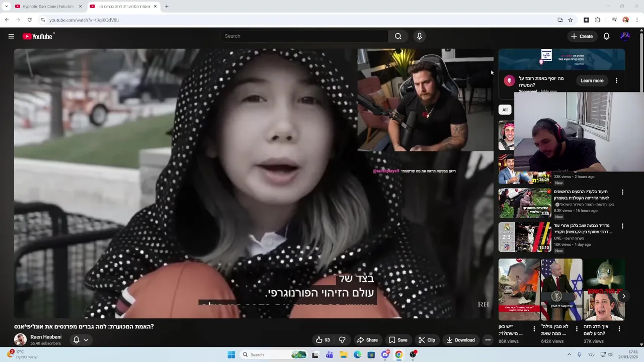Open Microsoft Teams from the taskbar
644x362 pixels.
[330, 354]
